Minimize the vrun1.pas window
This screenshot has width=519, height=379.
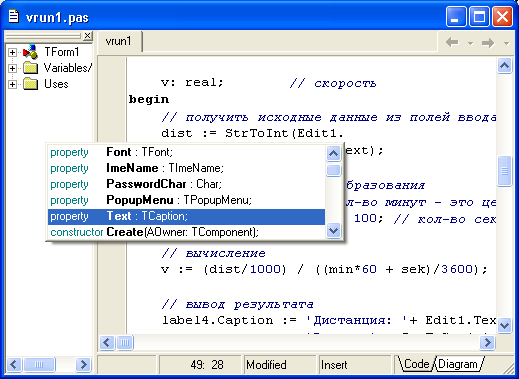pyautogui.click(x=456, y=17)
